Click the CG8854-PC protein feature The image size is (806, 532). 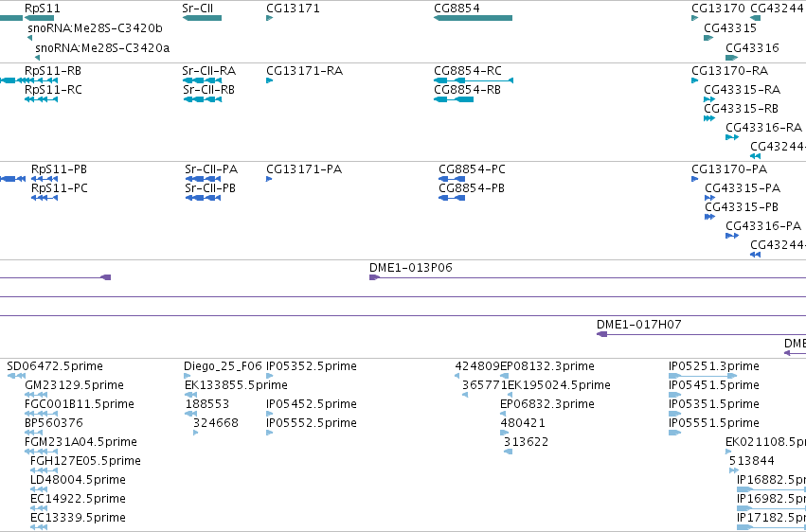[x=452, y=179]
